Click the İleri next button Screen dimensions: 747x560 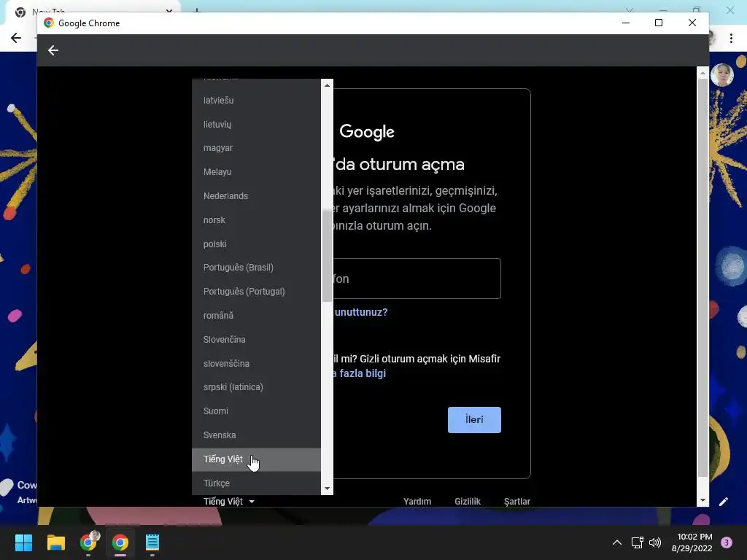tap(474, 419)
